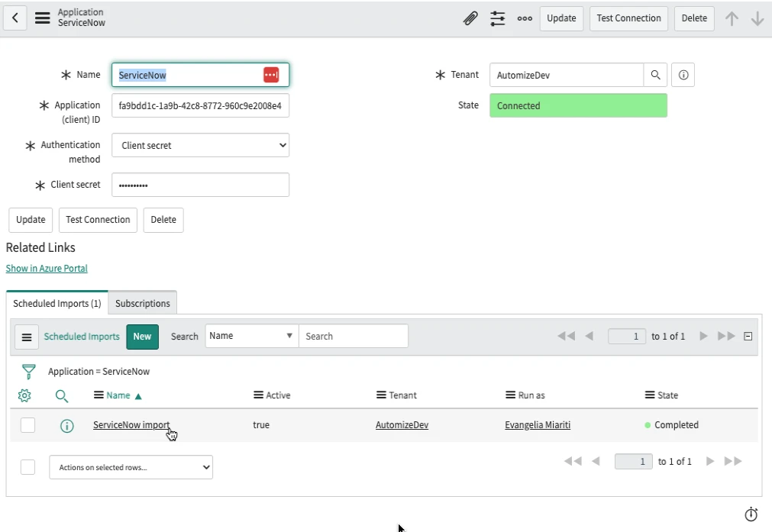Click the Tenant lookup magnifier icon

point(655,75)
